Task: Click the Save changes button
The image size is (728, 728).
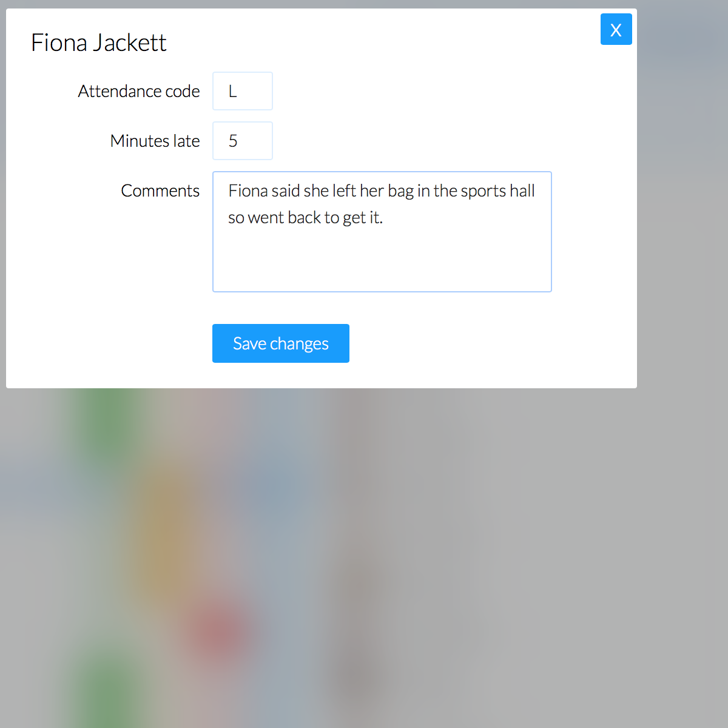Action: click(280, 343)
